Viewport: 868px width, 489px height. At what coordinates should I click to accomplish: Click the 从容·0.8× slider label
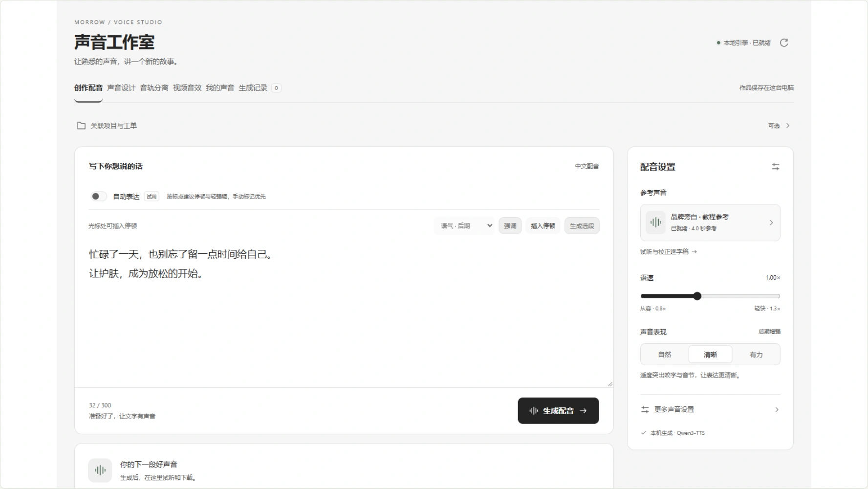(x=653, y=309)
